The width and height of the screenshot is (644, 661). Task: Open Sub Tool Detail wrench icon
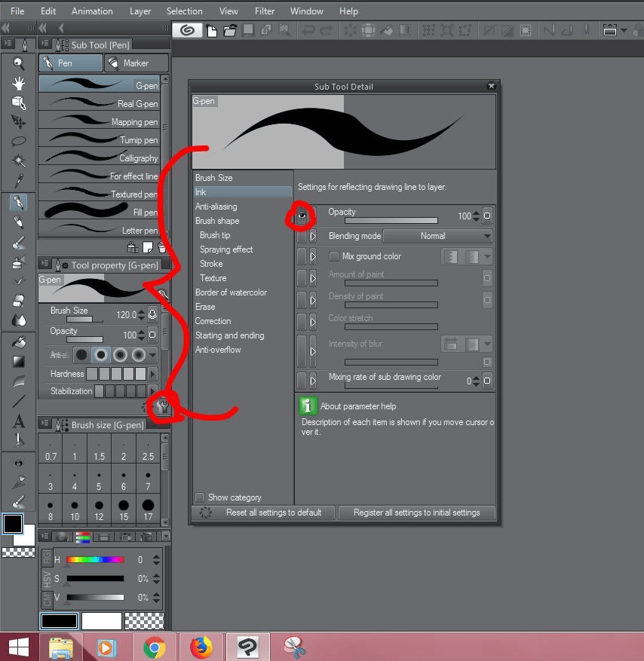point(162,407)
